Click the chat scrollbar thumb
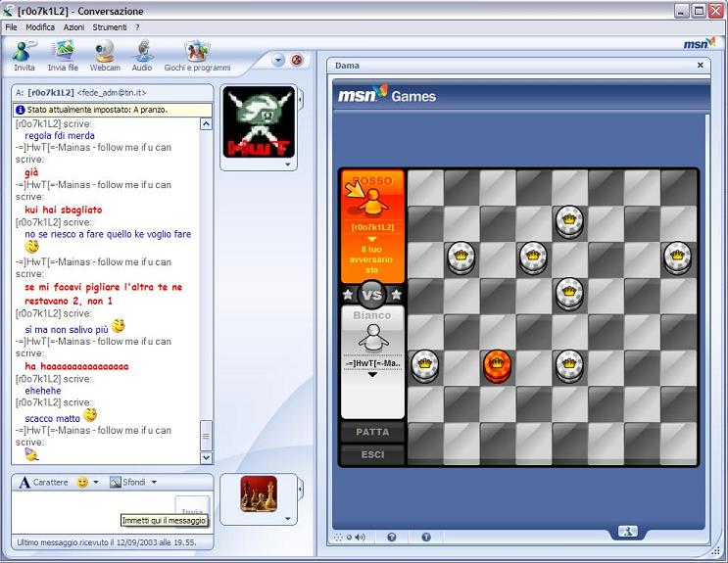The image size is (728, 563). [206, 436]
